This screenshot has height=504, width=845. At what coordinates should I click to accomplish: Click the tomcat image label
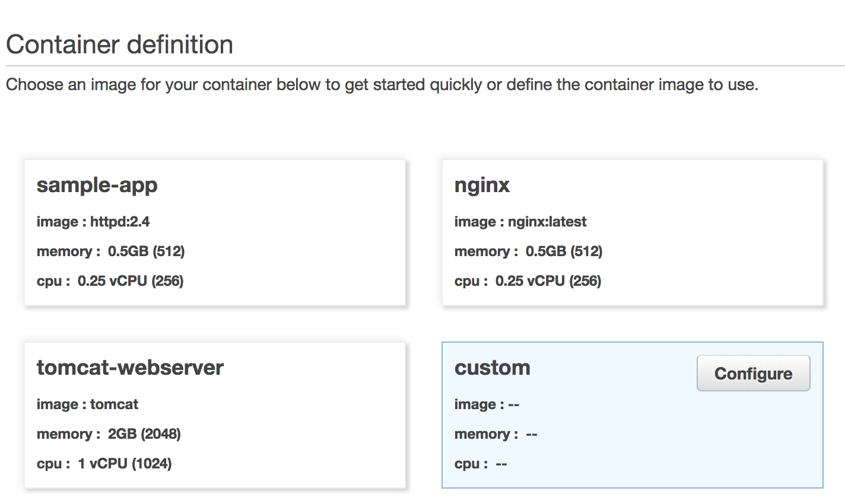click(x=87, y=404)
